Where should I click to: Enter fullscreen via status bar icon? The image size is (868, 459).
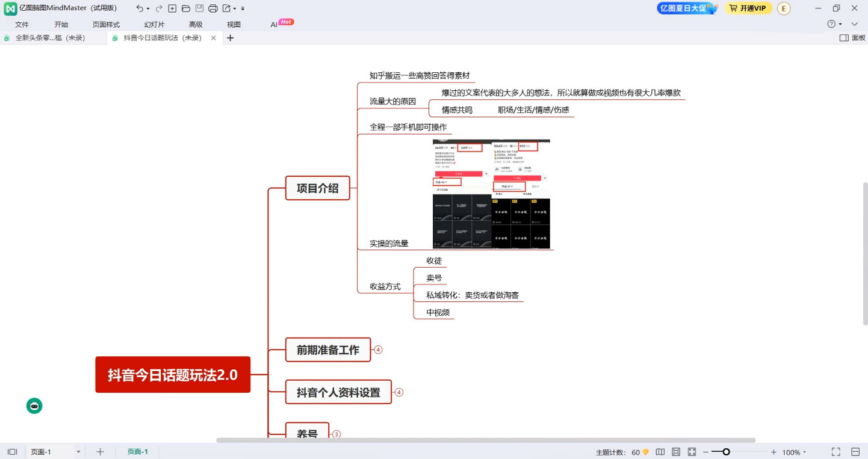(x=835, y=451)
